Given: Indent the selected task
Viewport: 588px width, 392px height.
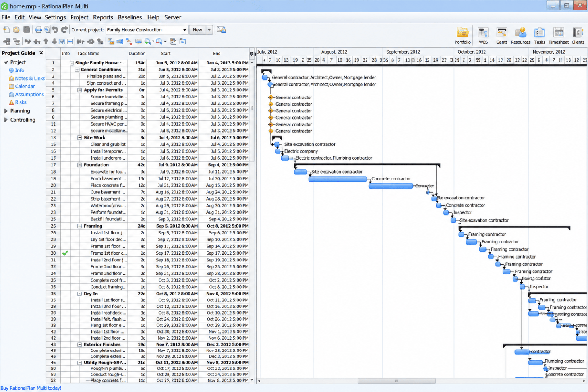Looking at the screenshot, I should point(28,42).
